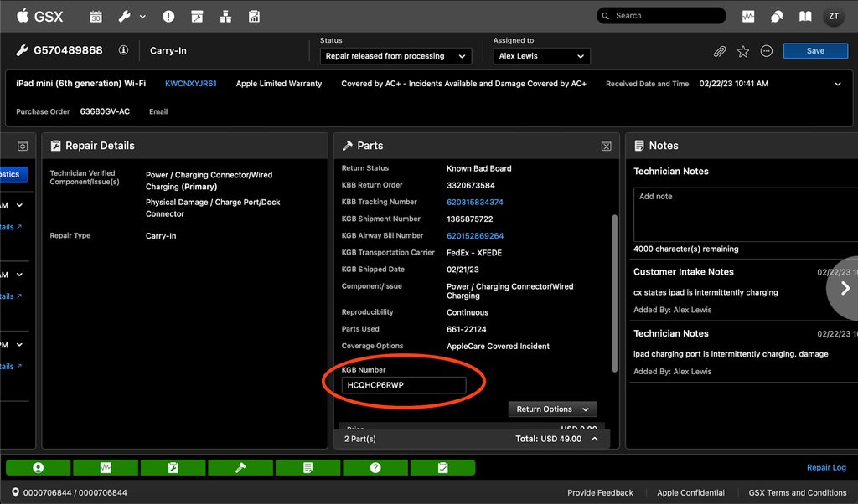The image size is (858, 504).
Task: Open the book reference icon
Action: [805, 17]
